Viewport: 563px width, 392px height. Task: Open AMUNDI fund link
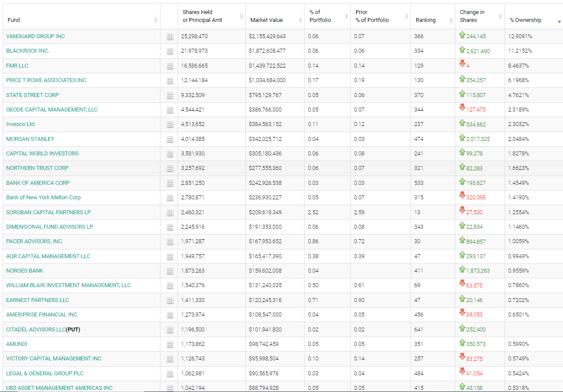(17, 344)
